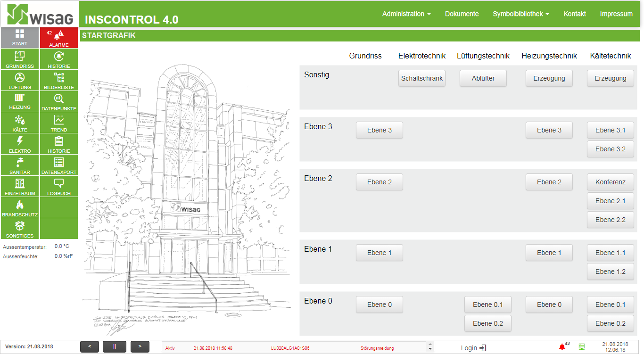The height and width of the screenshot is (362, 644).
Task: Open the Dokumente menu item
Action: click(462, 14)
